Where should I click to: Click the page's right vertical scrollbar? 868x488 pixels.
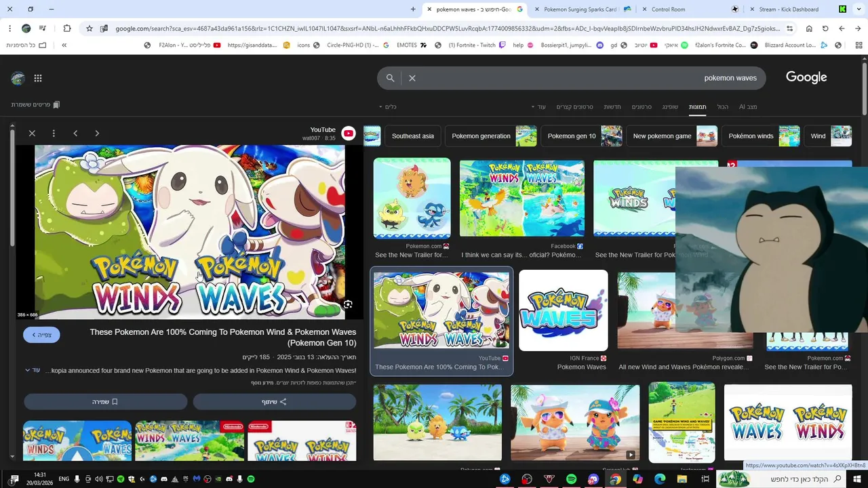click(x=865, y=88)
